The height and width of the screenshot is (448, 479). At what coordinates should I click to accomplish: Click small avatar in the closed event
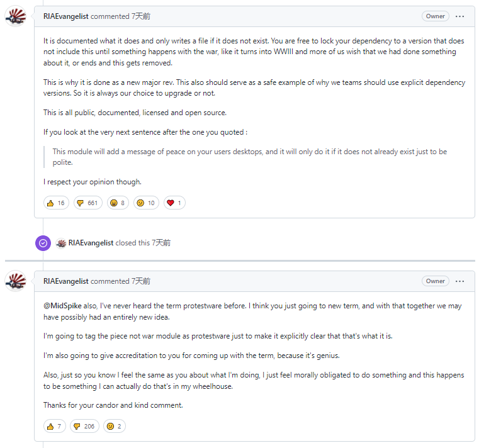coord(61,243)
